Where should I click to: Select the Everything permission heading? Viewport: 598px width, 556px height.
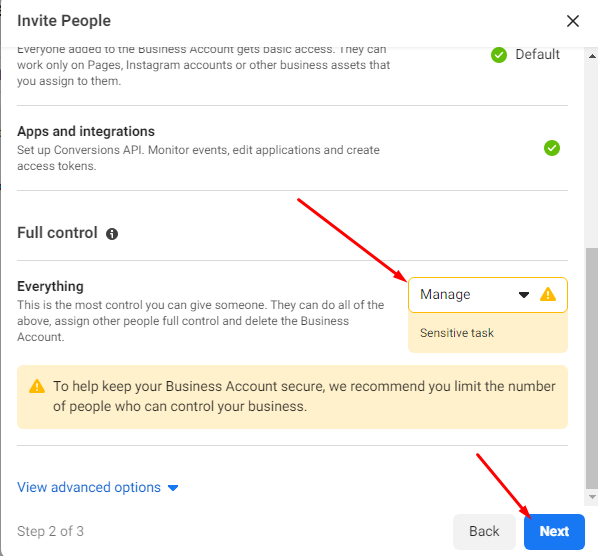coord(50,286)
